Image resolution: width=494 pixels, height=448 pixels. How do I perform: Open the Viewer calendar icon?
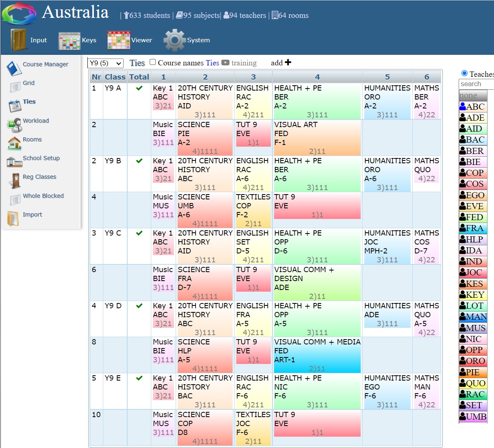(x=118, y=40)
